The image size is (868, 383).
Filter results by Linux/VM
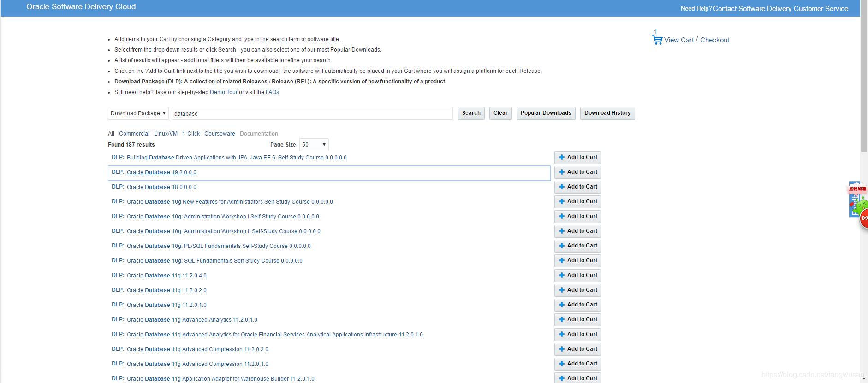point(166,134)
